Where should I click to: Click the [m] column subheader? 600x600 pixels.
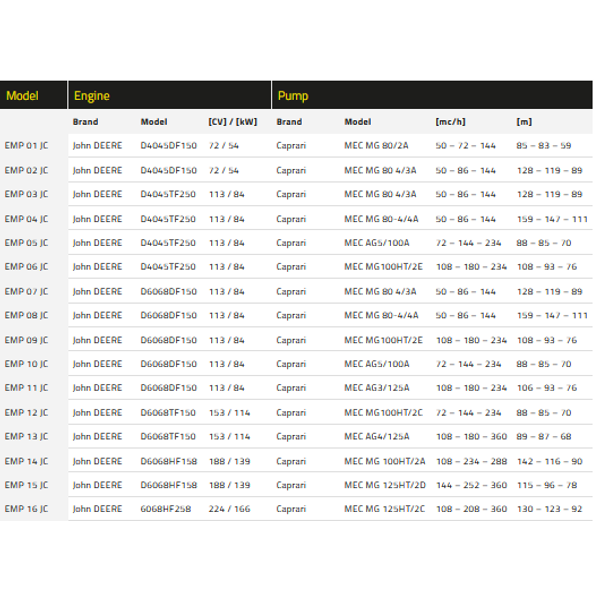click(x=524, y=122)
